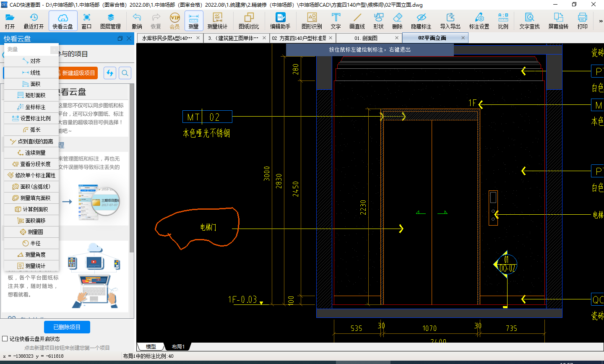The width and height of the screenshot is (604, 364).
Task: Choose 矩形面积 rectangle area
Action: (x=31, y=95)
